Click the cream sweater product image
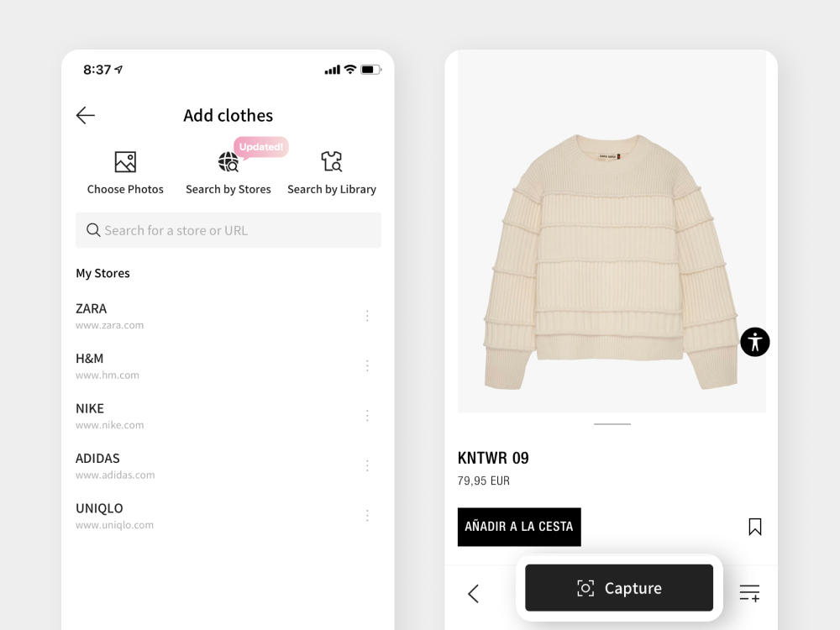 tap(612, 261)
